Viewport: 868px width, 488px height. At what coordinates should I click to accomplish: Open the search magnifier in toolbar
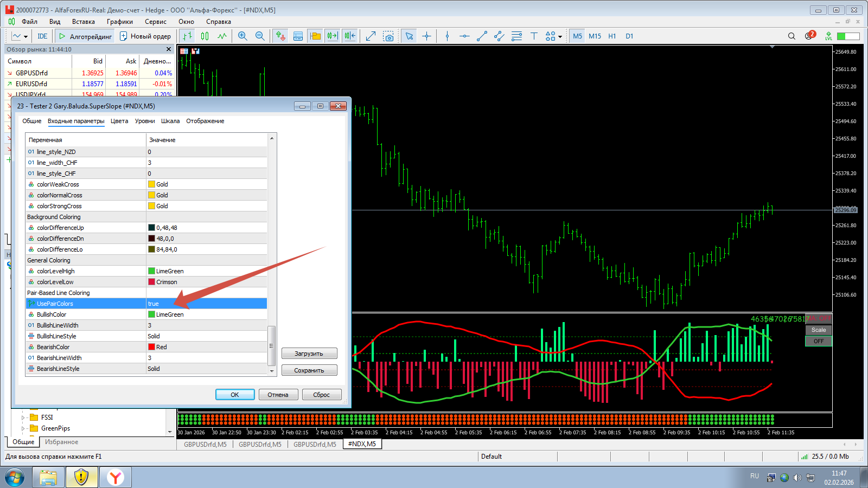[792, 36]
